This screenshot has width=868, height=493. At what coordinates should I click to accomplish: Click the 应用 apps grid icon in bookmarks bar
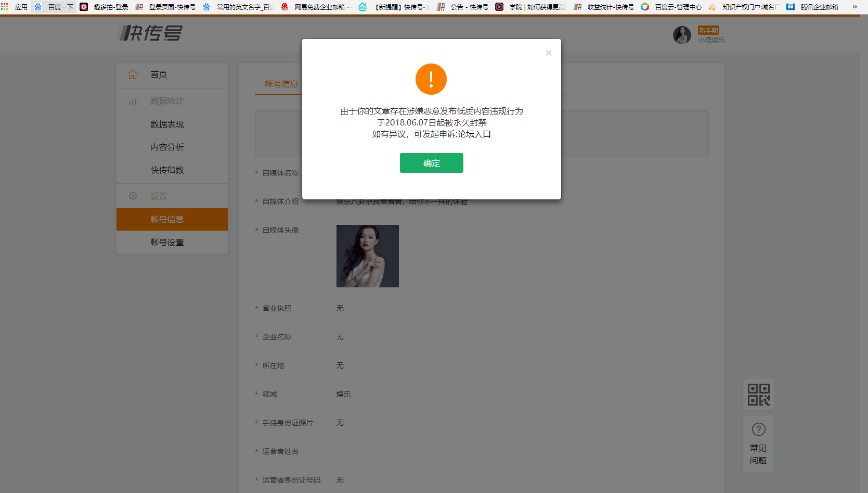[6, 7]
